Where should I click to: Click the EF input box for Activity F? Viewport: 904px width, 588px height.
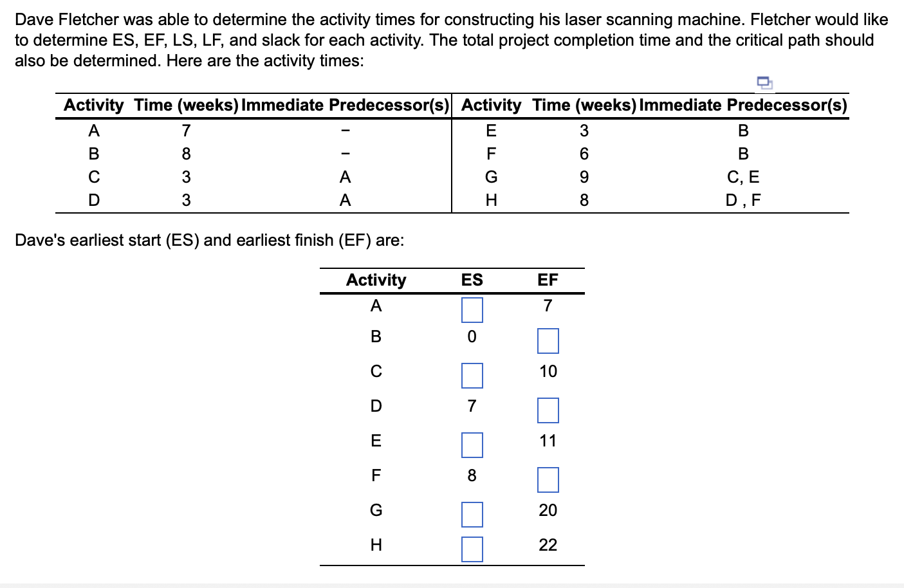[x=548, y=479]
